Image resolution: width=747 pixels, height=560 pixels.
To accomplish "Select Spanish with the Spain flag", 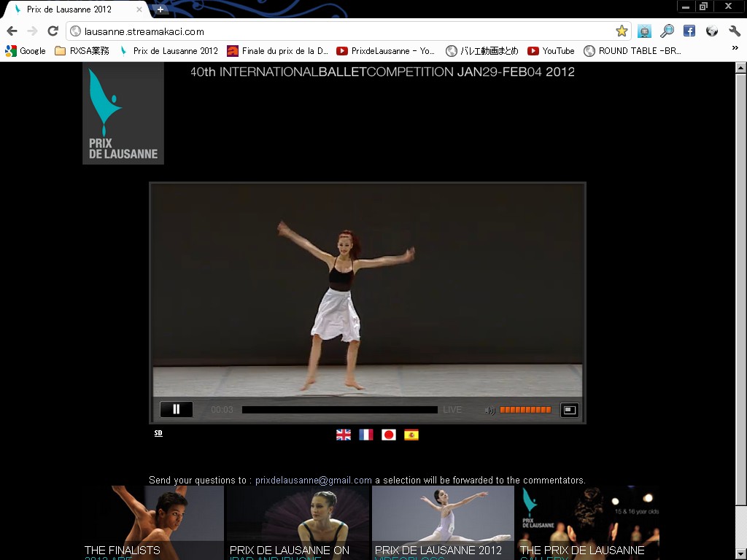I will [411, 435].
